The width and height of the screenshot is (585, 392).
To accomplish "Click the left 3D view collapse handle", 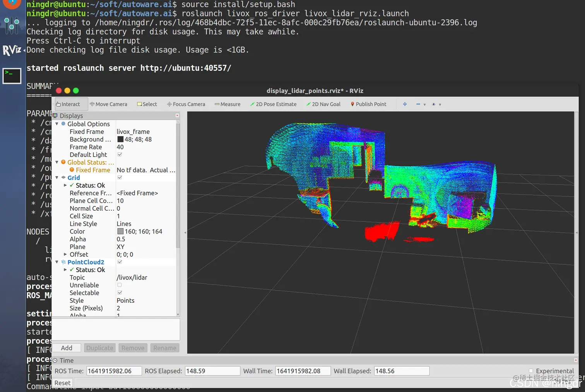I will coord(185,232).
